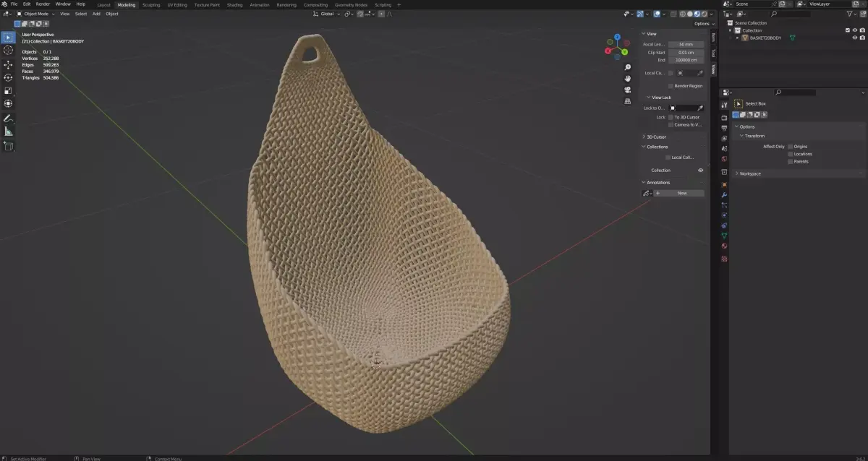Screen dimensions: 868x461
Task: Enable the Local Collections checkbox
Action: point(668,157)
